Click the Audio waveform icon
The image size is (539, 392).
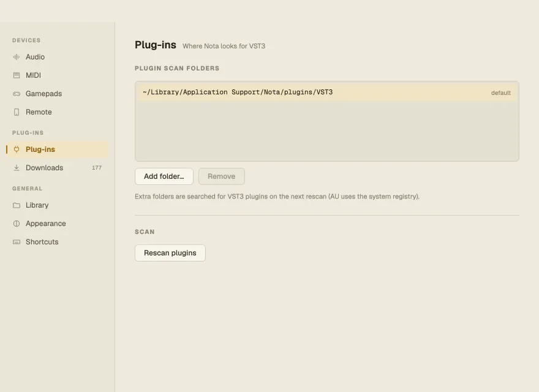coord(16,57)
